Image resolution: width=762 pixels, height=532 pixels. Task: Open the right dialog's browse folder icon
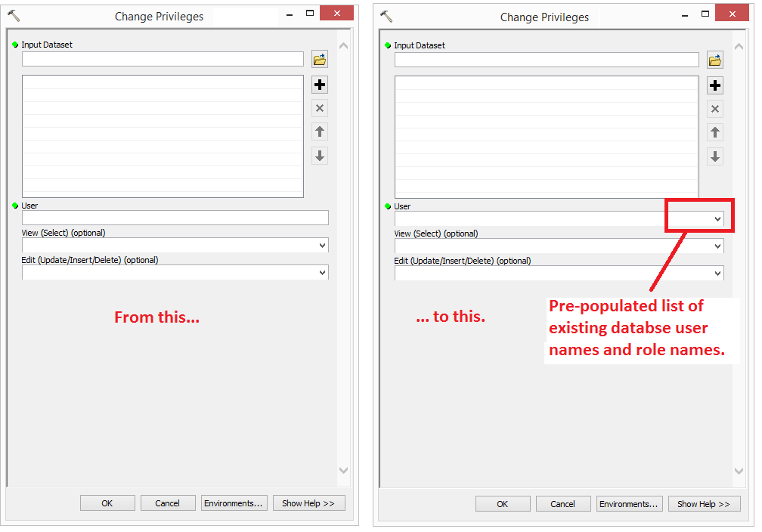tap(714, 59)
